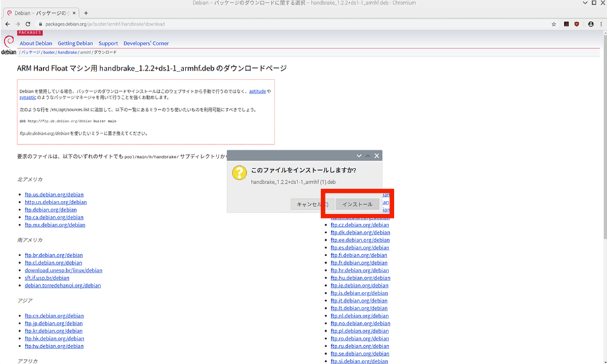Open ftp.it.debian.org/debian mirror
The image size is (607, 364).
click(x=359, y=301)
